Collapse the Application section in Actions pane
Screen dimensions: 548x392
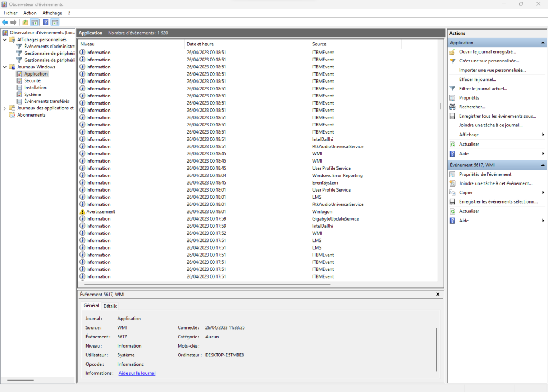(x=543, y=43)
